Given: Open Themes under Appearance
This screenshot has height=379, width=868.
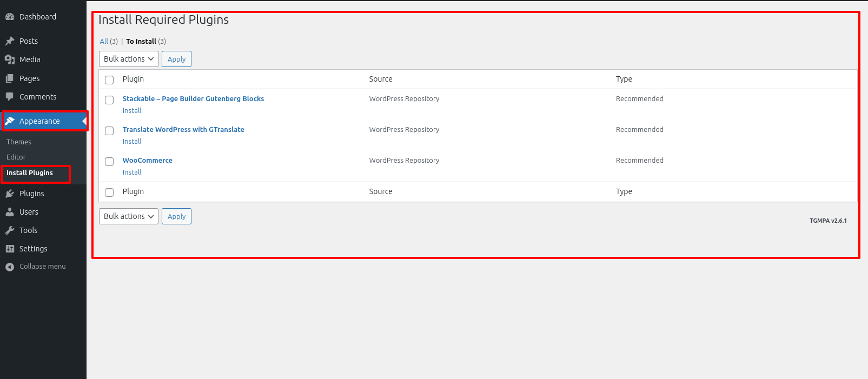Looking at the screenshot, I should [x=19, y=142].
